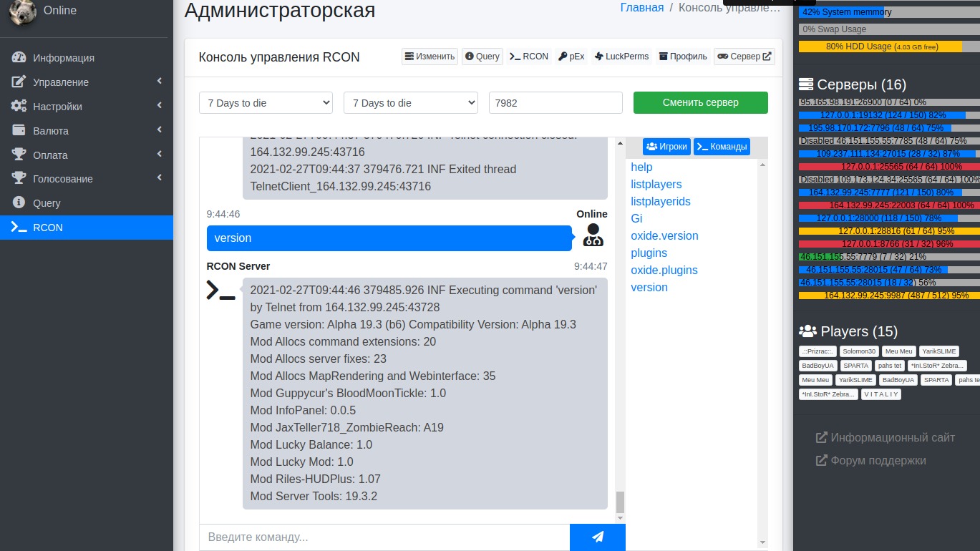The width and height of the screenshot is (980, 551).
Task: Open the pEx key button
Action: point(571,57)
